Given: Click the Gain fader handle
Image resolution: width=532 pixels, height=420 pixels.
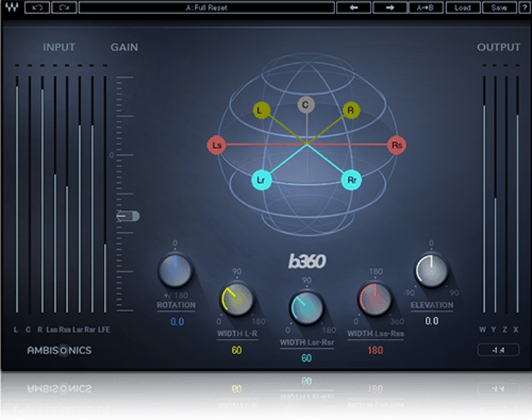Looking at the screenshot, I should click(128, 216).
